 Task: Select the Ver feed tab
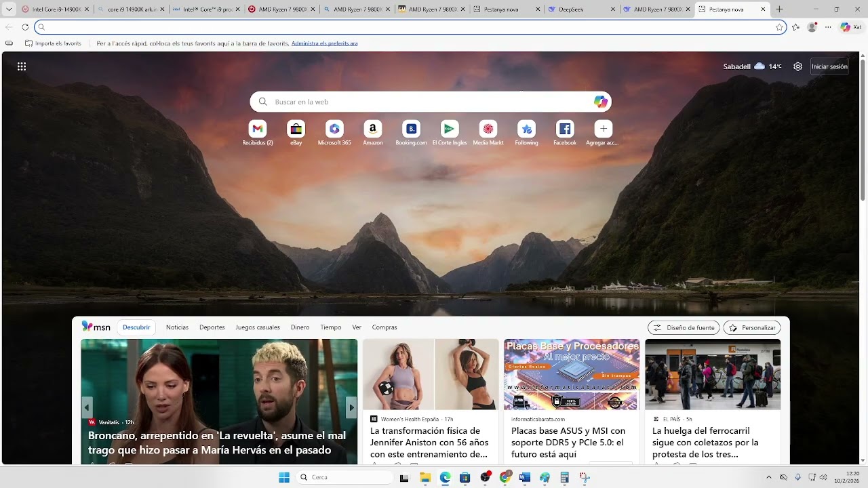pos(357,327)
